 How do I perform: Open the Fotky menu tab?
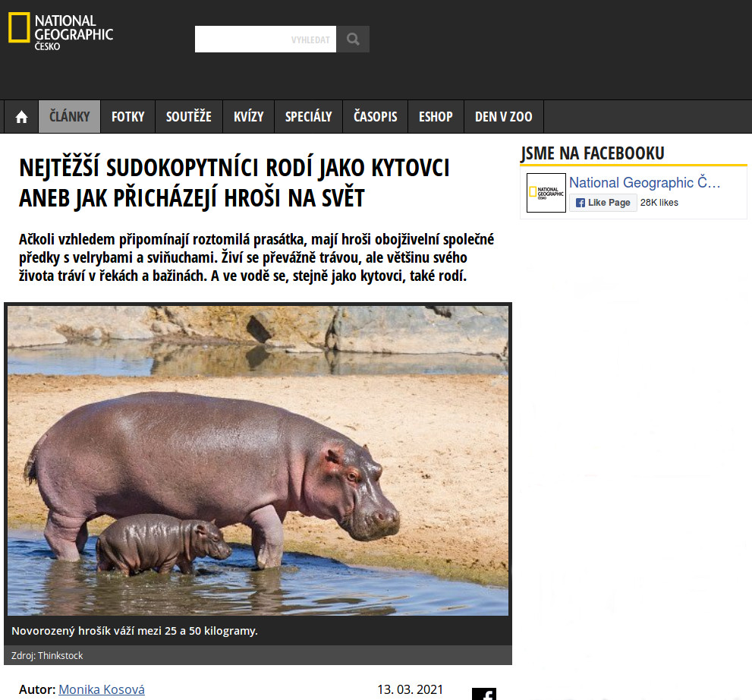tap(128, 117)
